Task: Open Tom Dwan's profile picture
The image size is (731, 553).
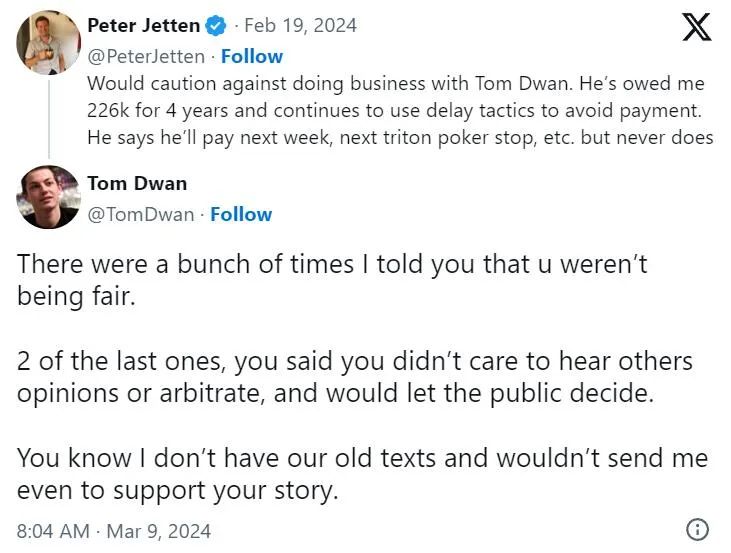Action: point(49,197)
